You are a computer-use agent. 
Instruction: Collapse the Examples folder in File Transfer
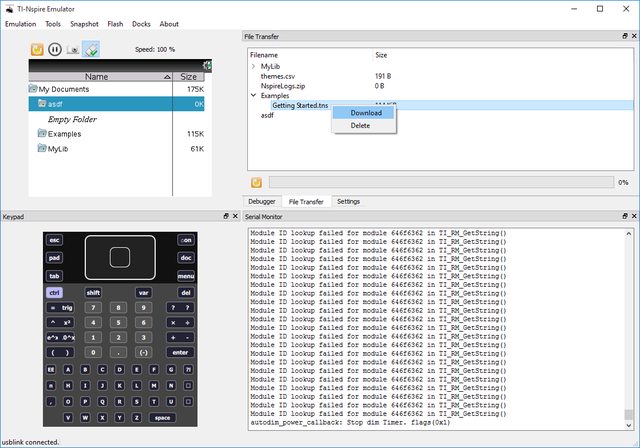(253, 95)
